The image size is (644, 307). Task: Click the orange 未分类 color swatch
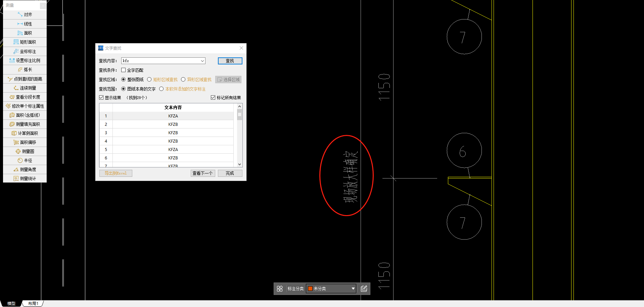point(310,289)
